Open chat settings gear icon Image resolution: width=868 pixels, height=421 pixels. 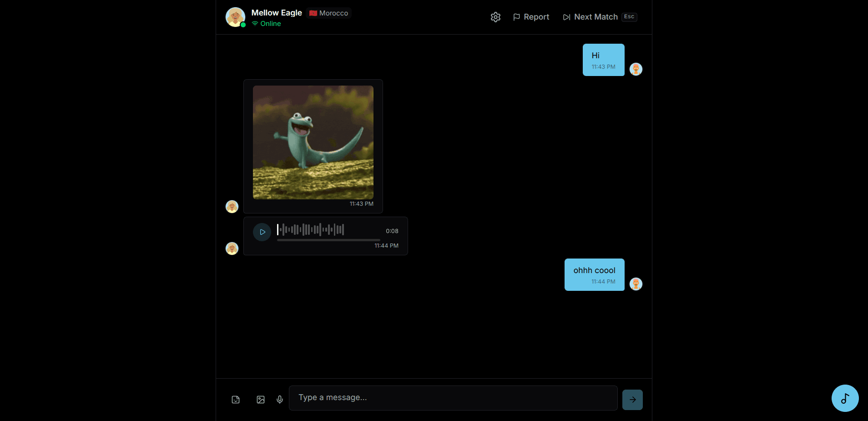[x=495, y=17]
